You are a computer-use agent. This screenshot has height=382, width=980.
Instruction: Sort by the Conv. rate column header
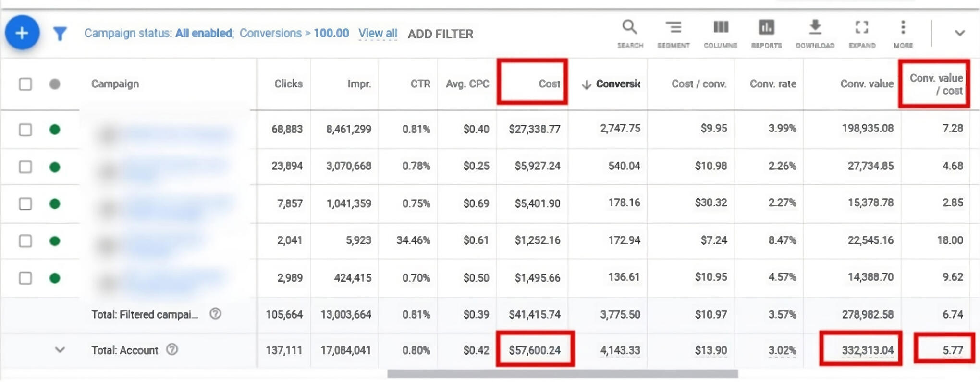[x=772, y=84]
